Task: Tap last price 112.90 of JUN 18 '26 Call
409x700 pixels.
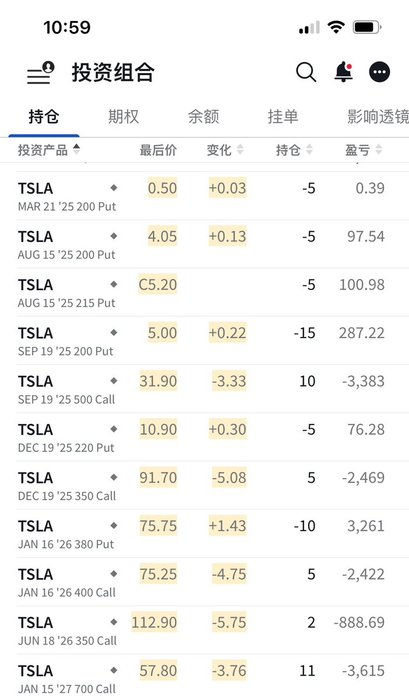Action: (154, 622)
